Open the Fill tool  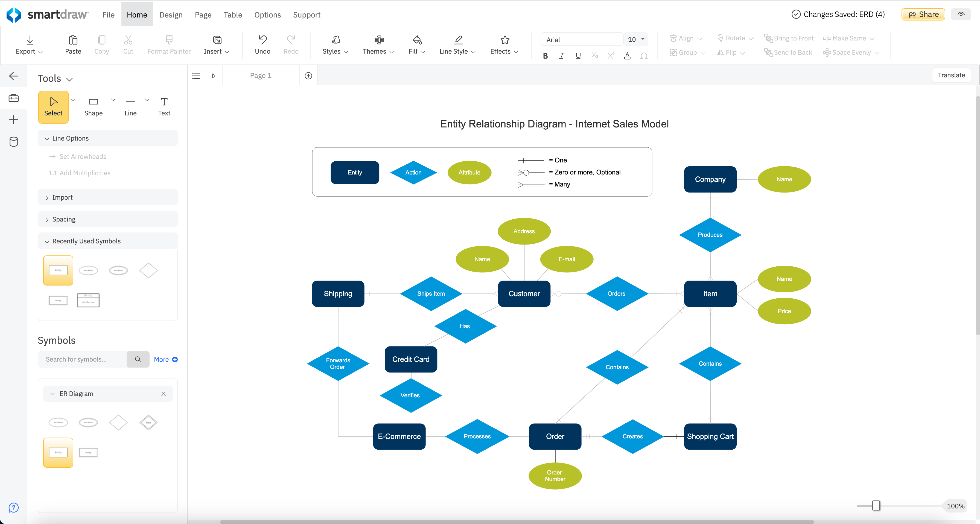click(x=416, y=45)
